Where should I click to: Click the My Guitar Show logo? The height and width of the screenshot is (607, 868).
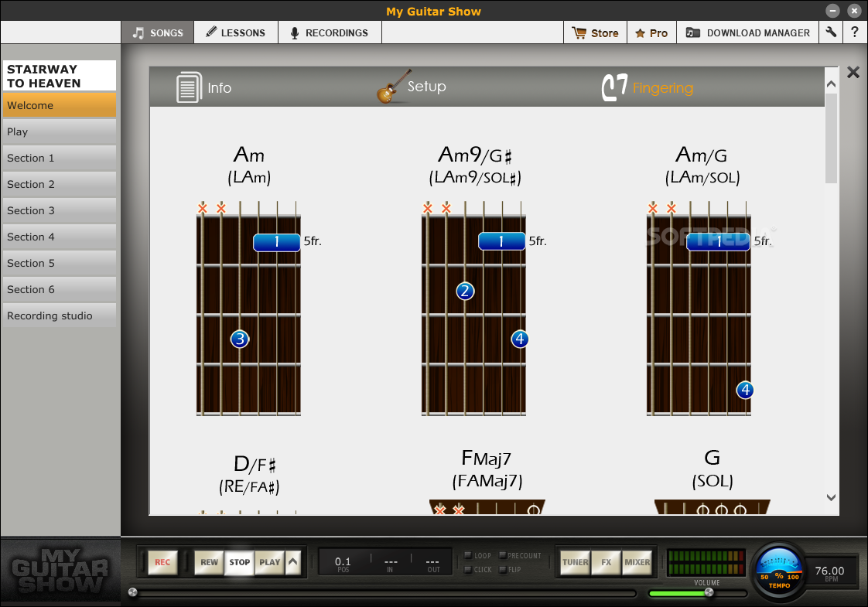(60, 571)
